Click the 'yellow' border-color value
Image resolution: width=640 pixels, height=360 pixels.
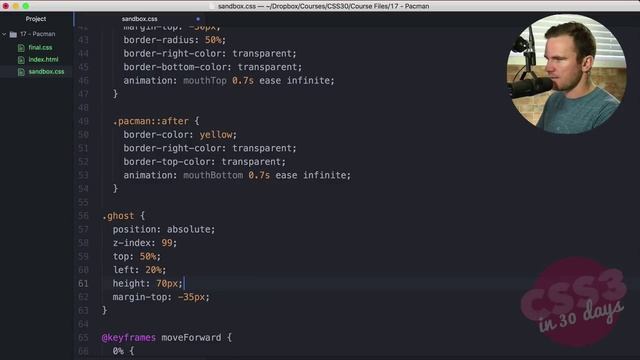tap(216, 135)
